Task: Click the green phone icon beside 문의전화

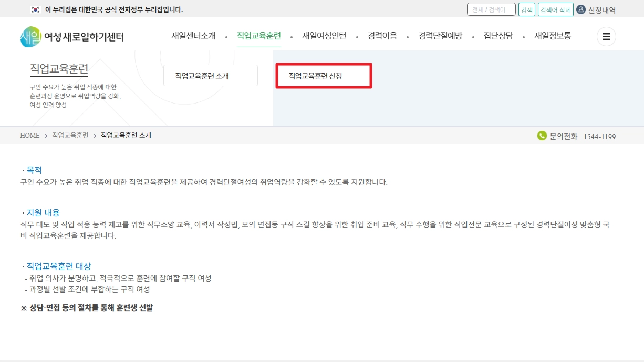Action: pos(542,136)
